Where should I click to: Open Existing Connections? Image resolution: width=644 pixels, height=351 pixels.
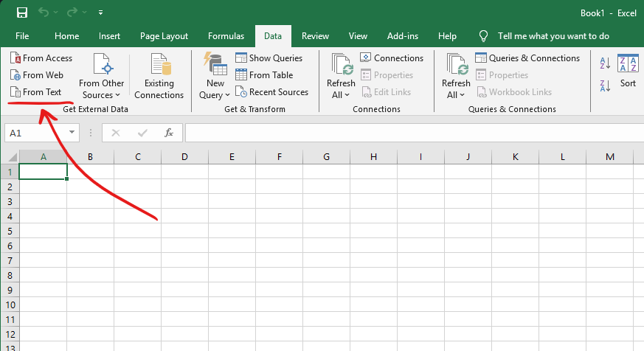point(159,77)
